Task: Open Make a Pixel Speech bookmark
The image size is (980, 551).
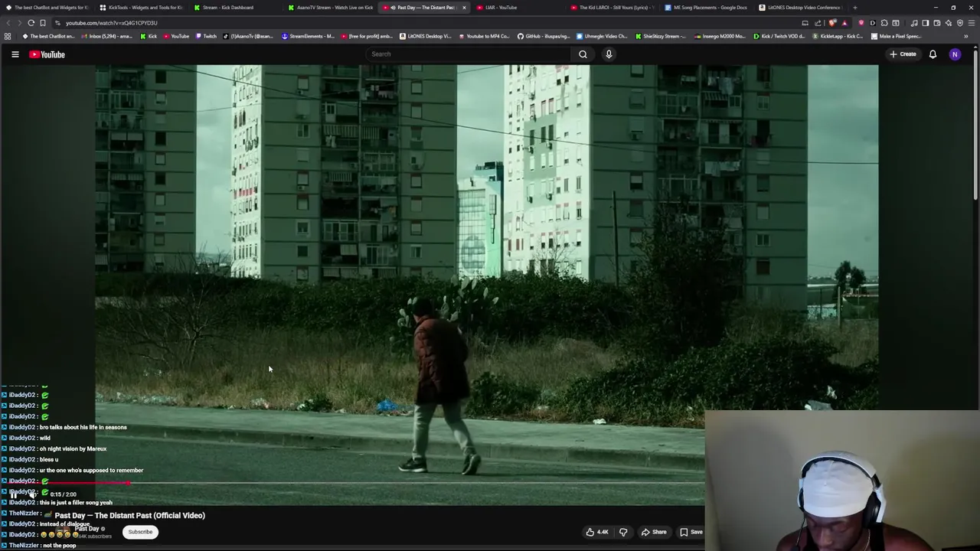Action: (897, 36)
